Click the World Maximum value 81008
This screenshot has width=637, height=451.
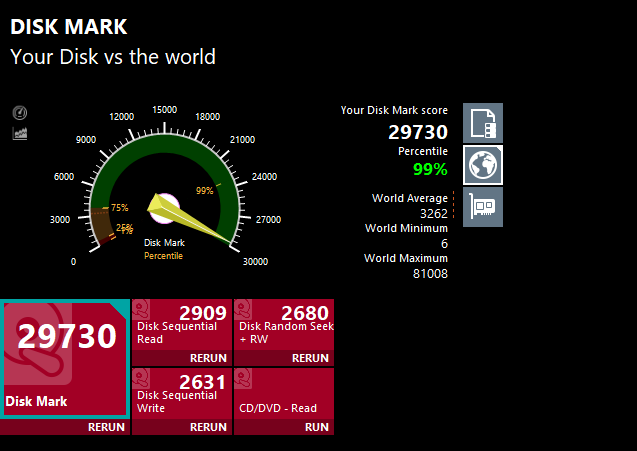pyautogui.click(x=430, y=274)
